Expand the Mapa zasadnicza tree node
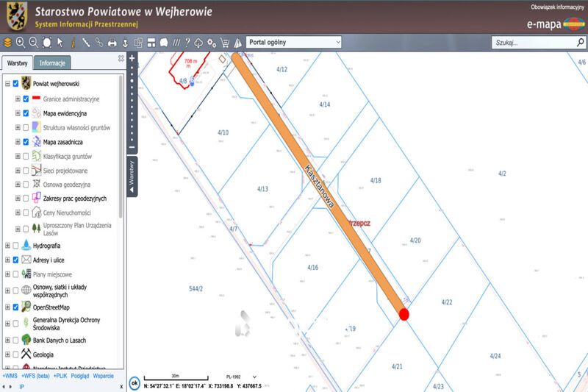 18,142
